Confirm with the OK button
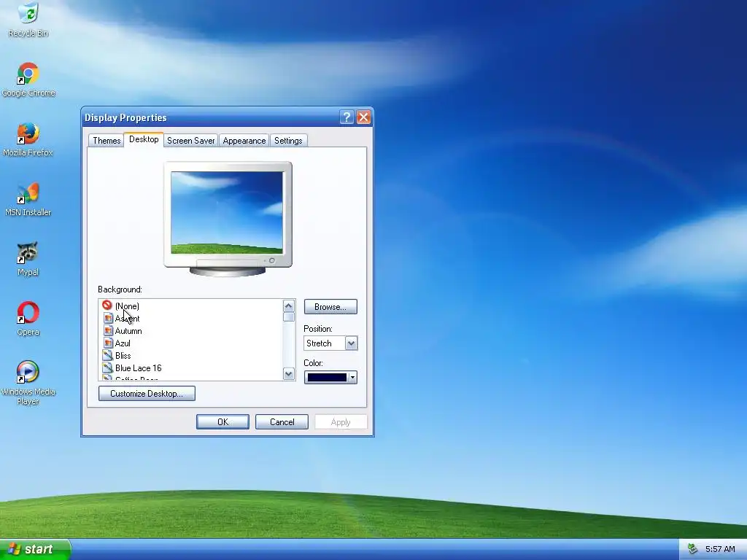Screen dimensions: 747x560 (x=222, y=422)
